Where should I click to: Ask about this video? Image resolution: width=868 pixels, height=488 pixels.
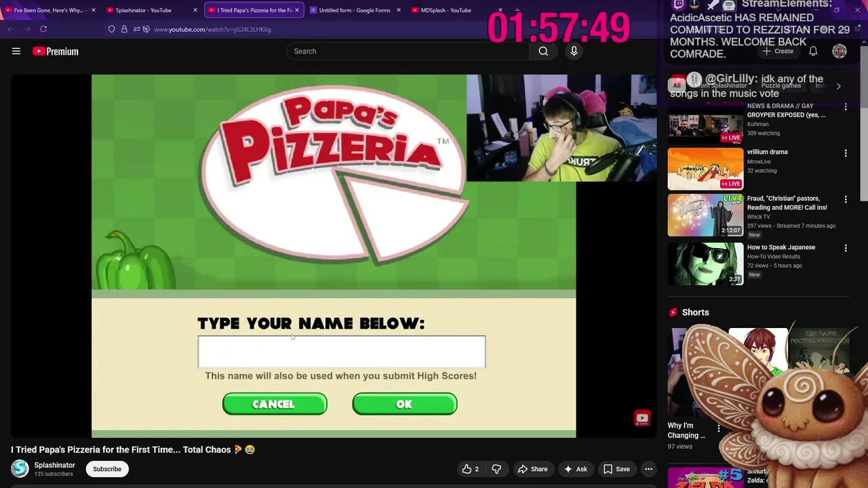pyautogui.click(x=575, y=469)
